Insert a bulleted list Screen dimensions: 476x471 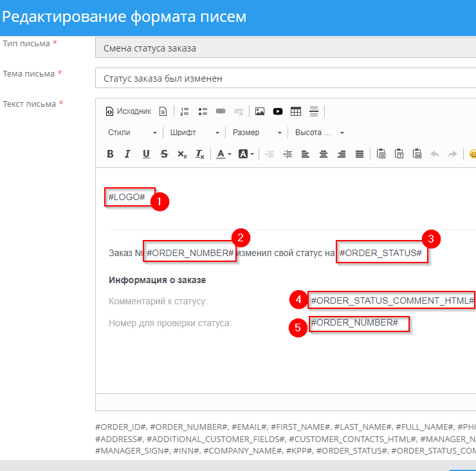[203, 111]
